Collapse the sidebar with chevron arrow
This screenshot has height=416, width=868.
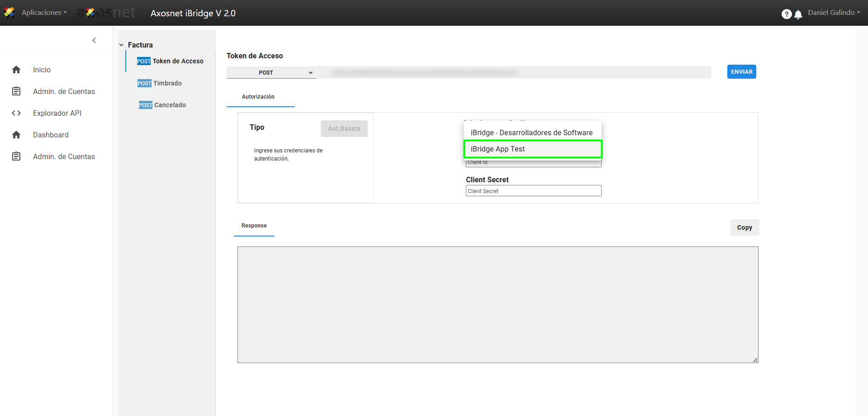[x=94, y=40]
